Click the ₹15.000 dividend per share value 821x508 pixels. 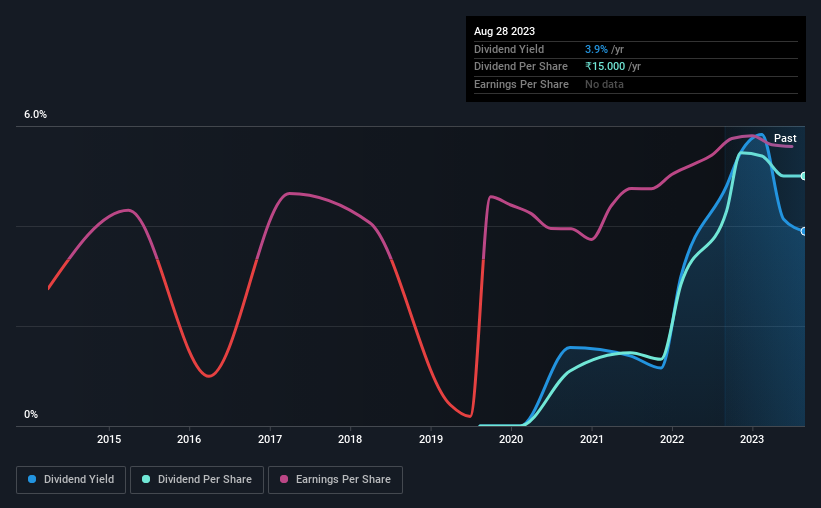point(605,67)
